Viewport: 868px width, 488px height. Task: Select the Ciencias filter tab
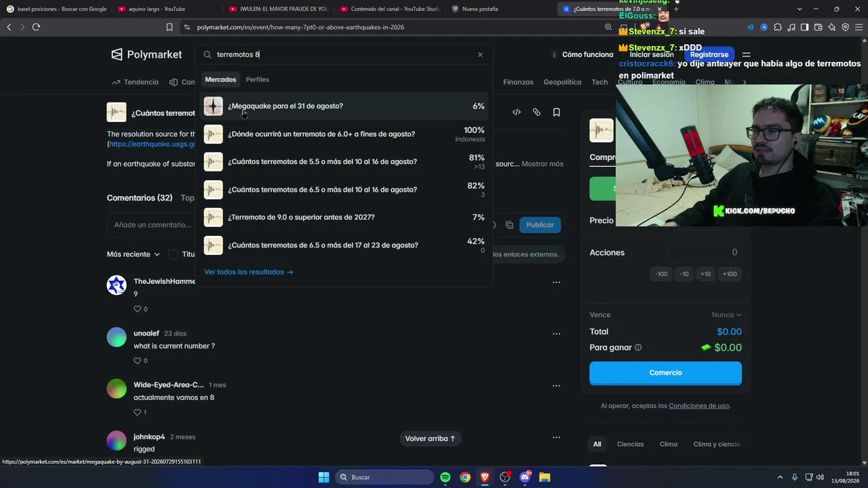(x=630, y=444)
